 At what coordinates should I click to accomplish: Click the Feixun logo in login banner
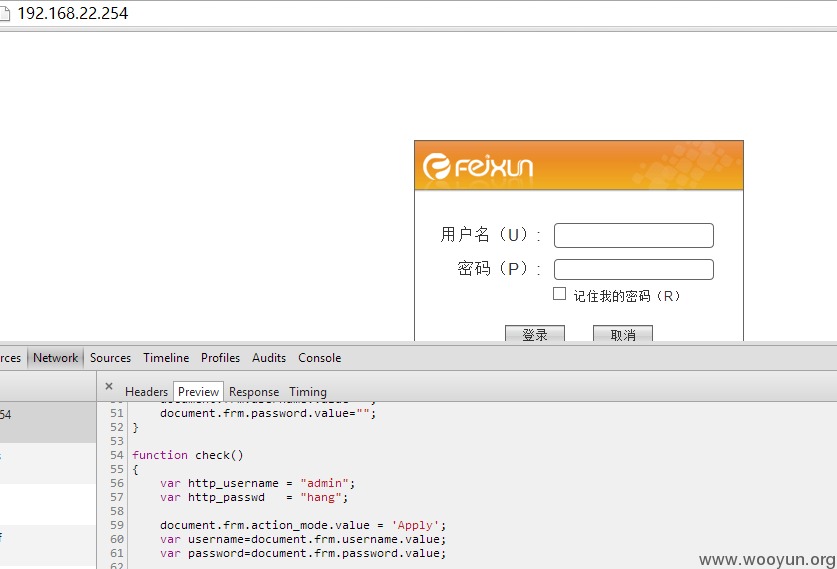pyautogui.click(x=478, y=166)
